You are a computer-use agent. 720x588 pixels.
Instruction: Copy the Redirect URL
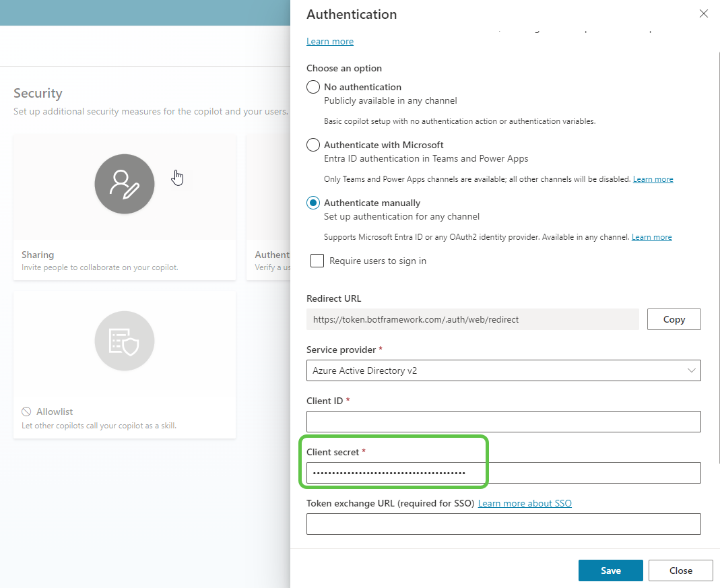pos(674,319)
